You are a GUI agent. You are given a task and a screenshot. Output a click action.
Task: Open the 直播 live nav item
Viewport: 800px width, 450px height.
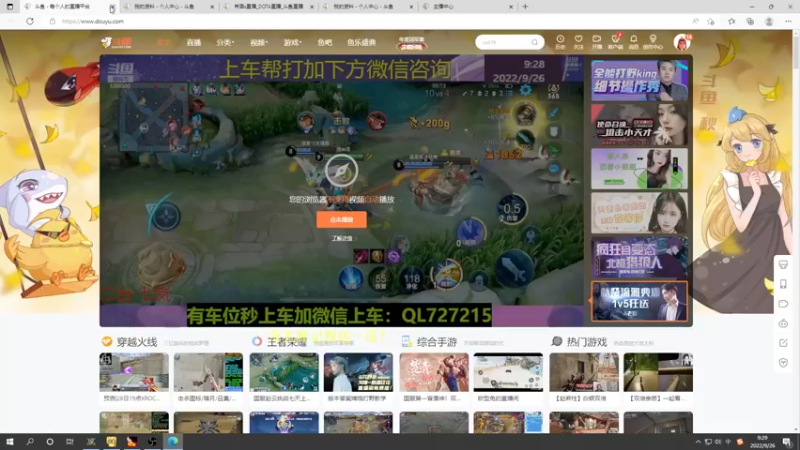click(193, 42)
